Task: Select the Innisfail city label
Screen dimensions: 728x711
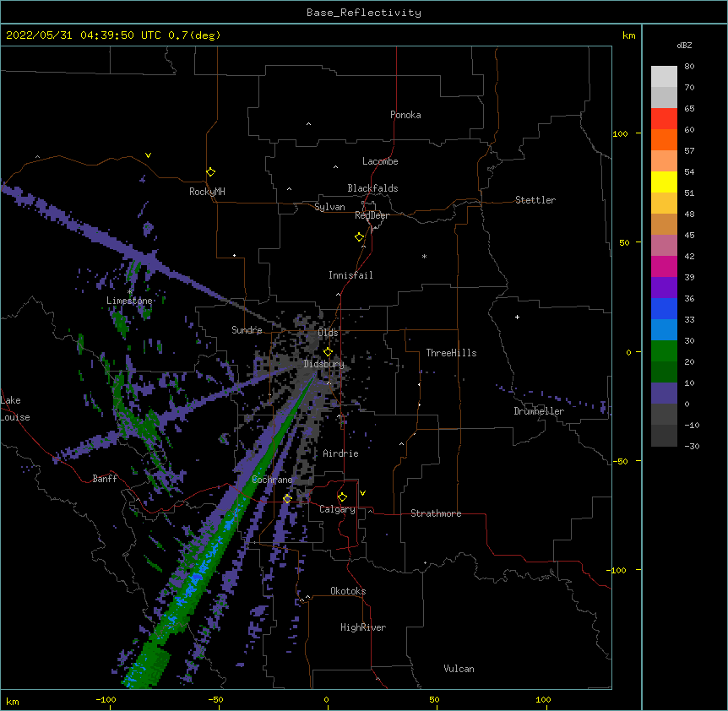Action: [x=350, y=275]
